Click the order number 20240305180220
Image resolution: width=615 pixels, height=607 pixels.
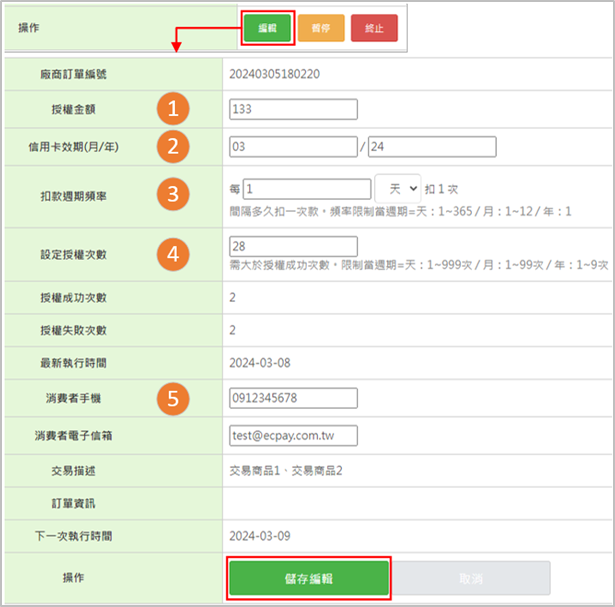(x=275, y=74)
